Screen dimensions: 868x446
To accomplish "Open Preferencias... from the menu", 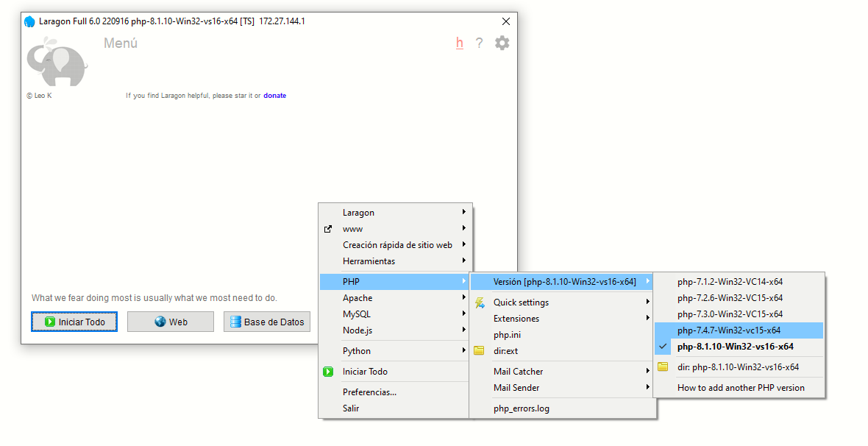I will pos(369,392).
